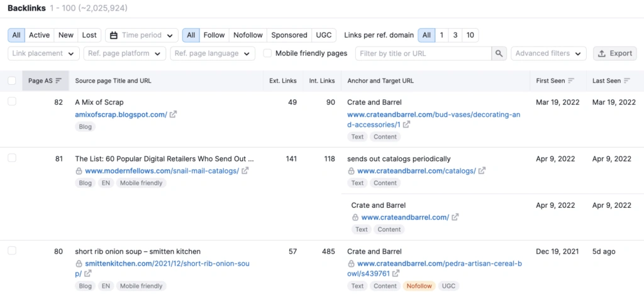Click the Filter by title or URL field
The width and height of the screenshot is (644, 294).
(423, 53)
